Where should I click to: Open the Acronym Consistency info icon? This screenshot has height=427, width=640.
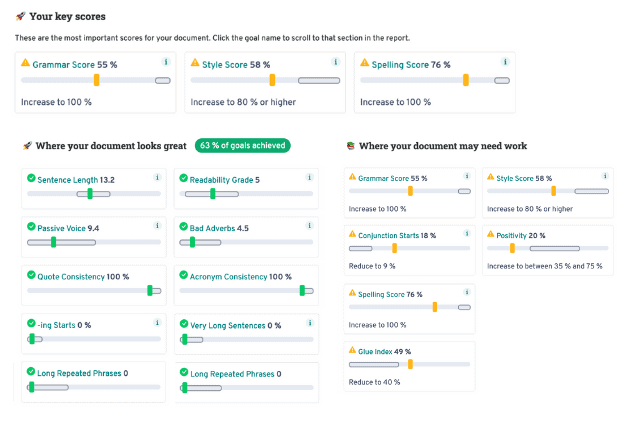coord(310,274)
